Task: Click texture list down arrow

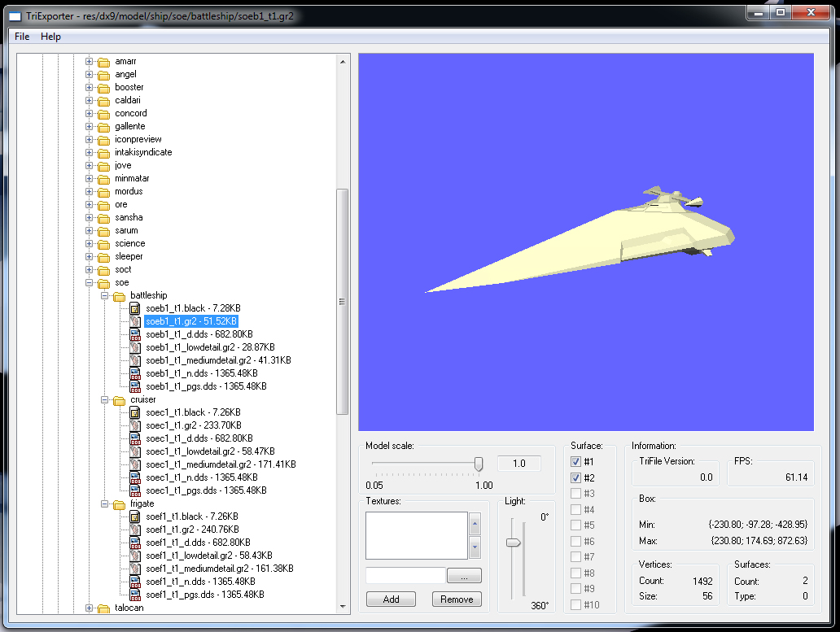Action: 475,547
